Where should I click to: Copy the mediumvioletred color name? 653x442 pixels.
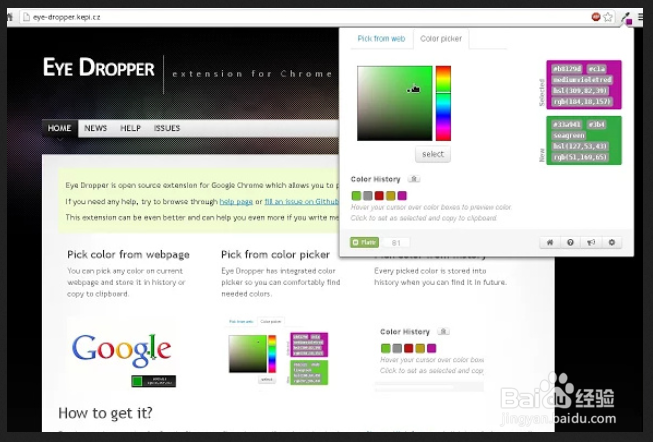click(x=582, y=80)
